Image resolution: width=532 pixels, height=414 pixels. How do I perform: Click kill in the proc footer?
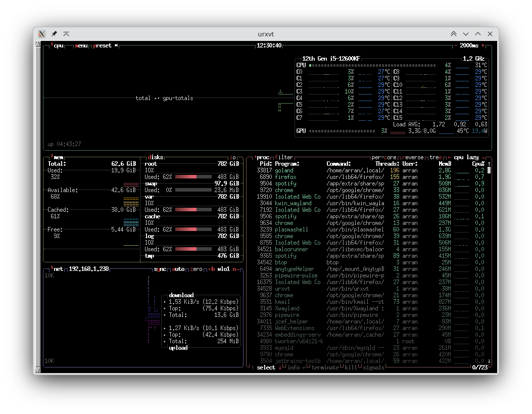pyautogui.click(x=351, y=367)
